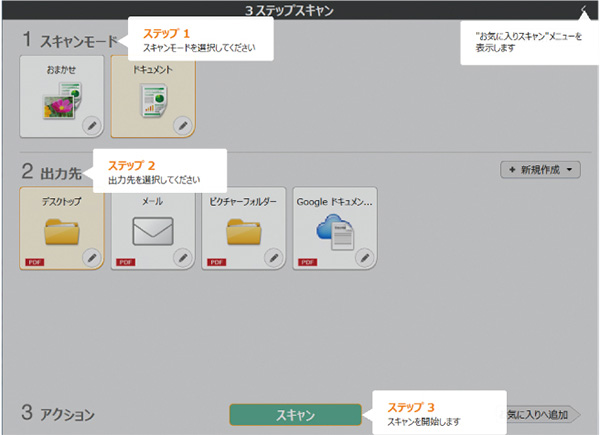Edit the ドキュメント mode via pencil icon

pos(182,125)
